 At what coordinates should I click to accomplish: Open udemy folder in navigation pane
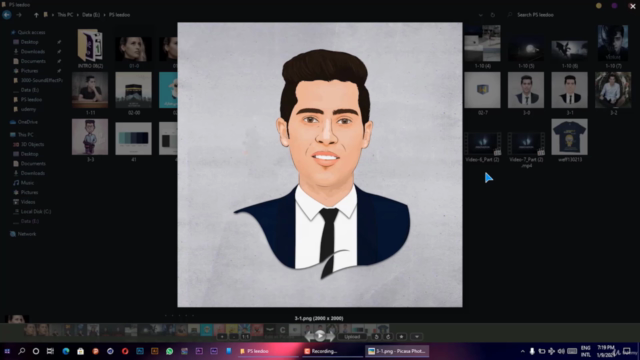click(x=28, y=109)
